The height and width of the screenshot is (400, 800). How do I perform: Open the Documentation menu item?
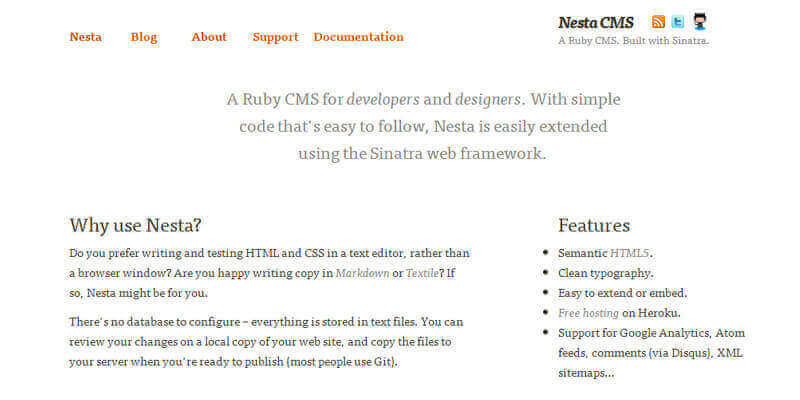pos(358,37)
